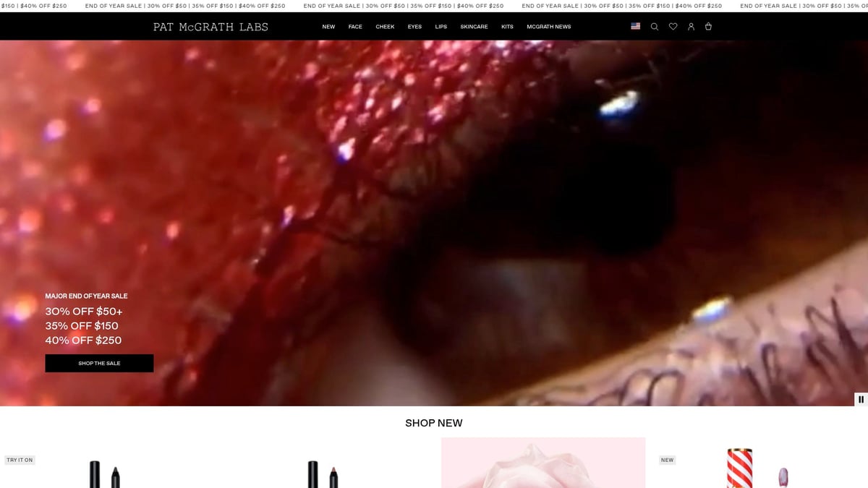Select LIPS in the navigation

440,26
